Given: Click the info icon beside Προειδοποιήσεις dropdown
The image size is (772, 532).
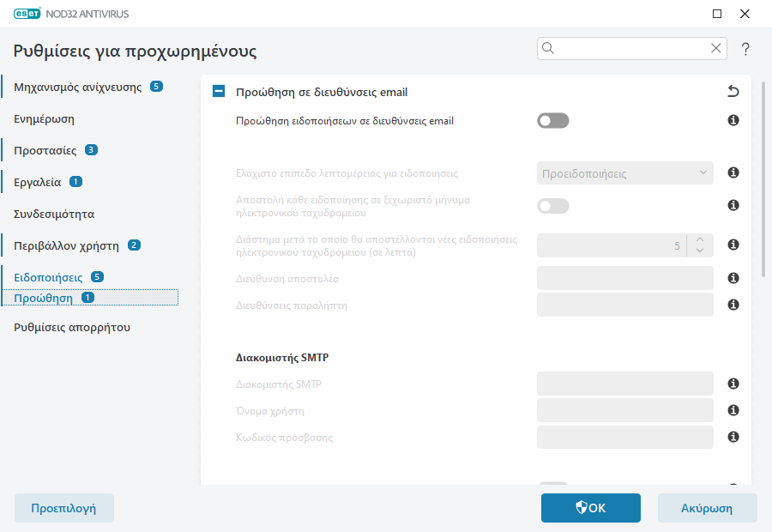Looking at the screenshot, I should coord(733,173).
